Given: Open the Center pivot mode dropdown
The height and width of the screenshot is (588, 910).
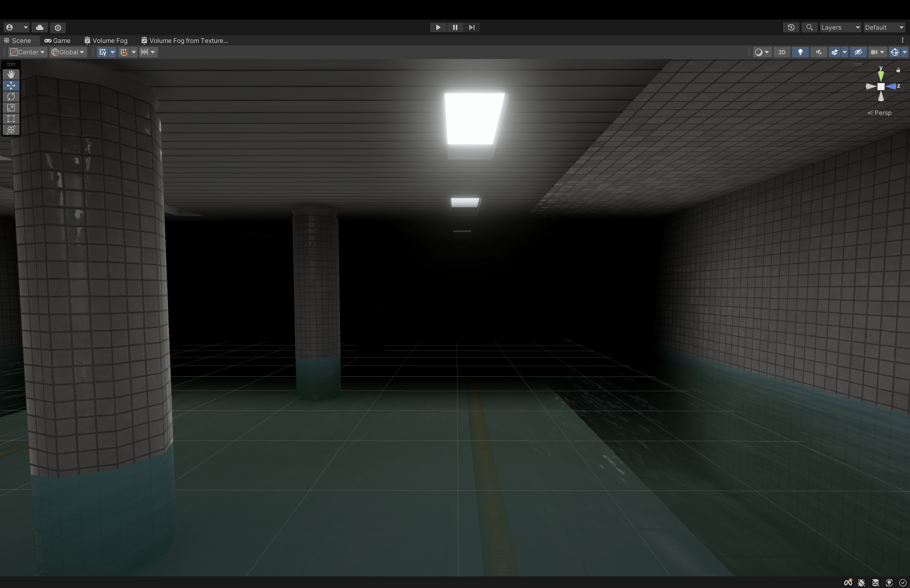Looking at the screenshot, I should pyautogui.click(x=27, y=52).
